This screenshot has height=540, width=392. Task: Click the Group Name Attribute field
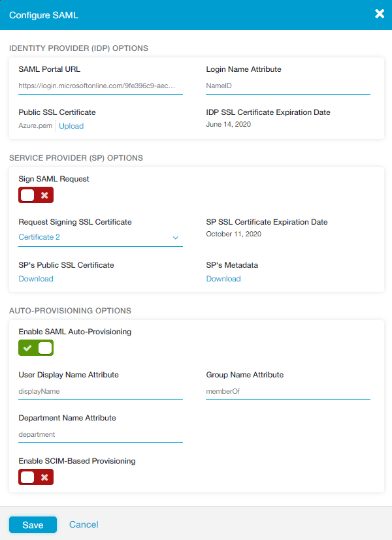coord(287,391)
